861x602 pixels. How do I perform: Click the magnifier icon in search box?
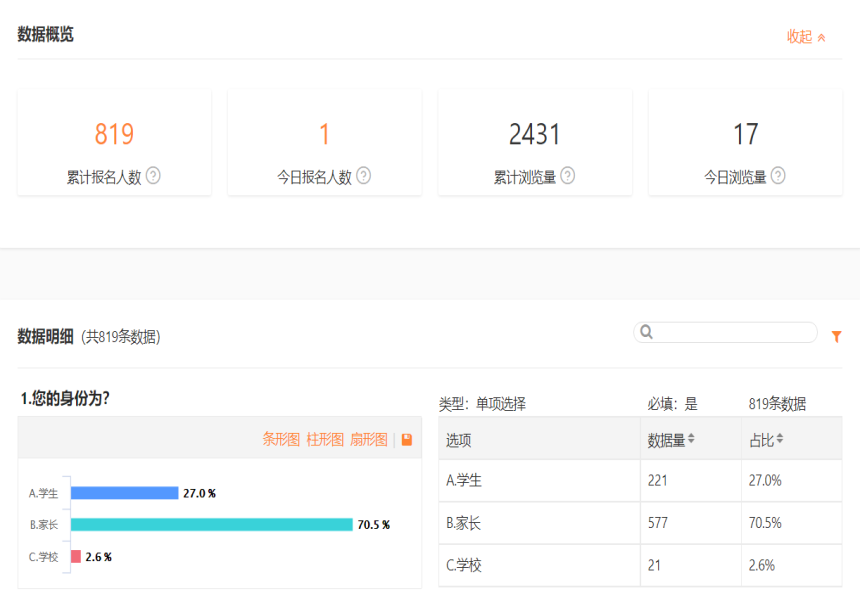pos(647,333)
